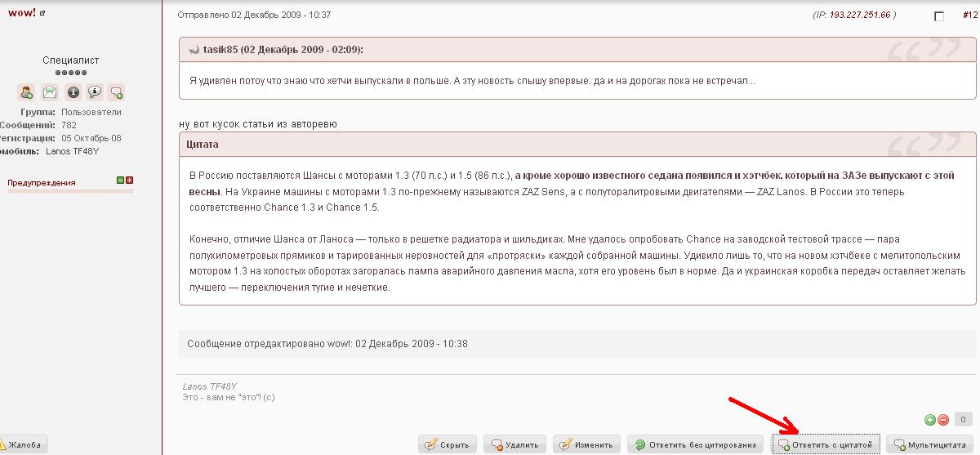
Task: Click the quote arrow icon before tasik85
Action: point(194,50)
